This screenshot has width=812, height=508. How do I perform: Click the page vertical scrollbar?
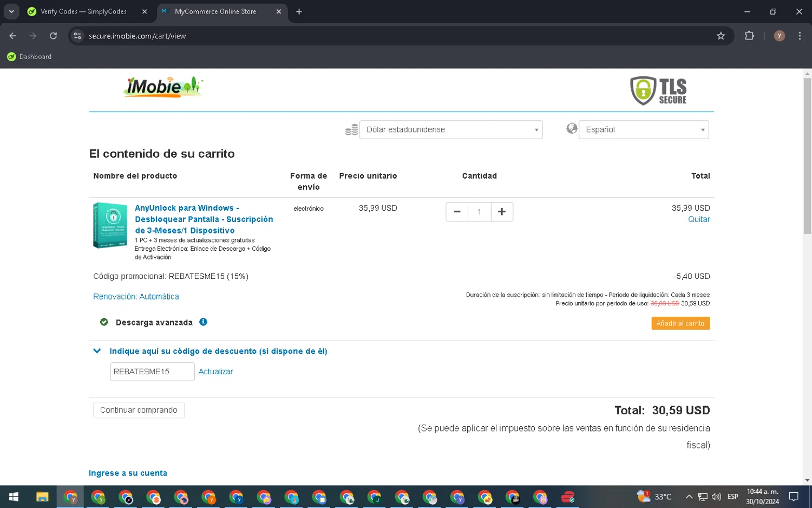(x=807, y=156)
